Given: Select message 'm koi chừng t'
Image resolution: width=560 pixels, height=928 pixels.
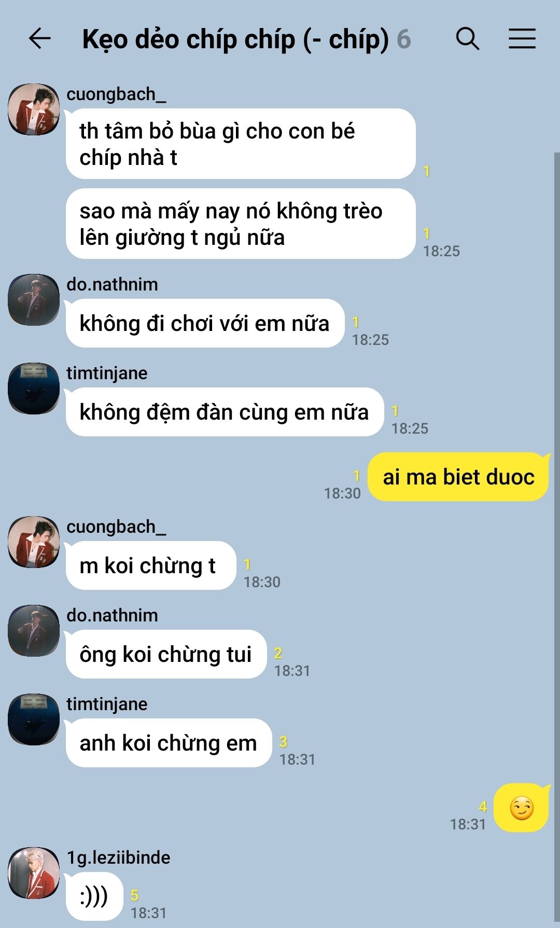Looking at the screenshot, I should click(150, 565).
